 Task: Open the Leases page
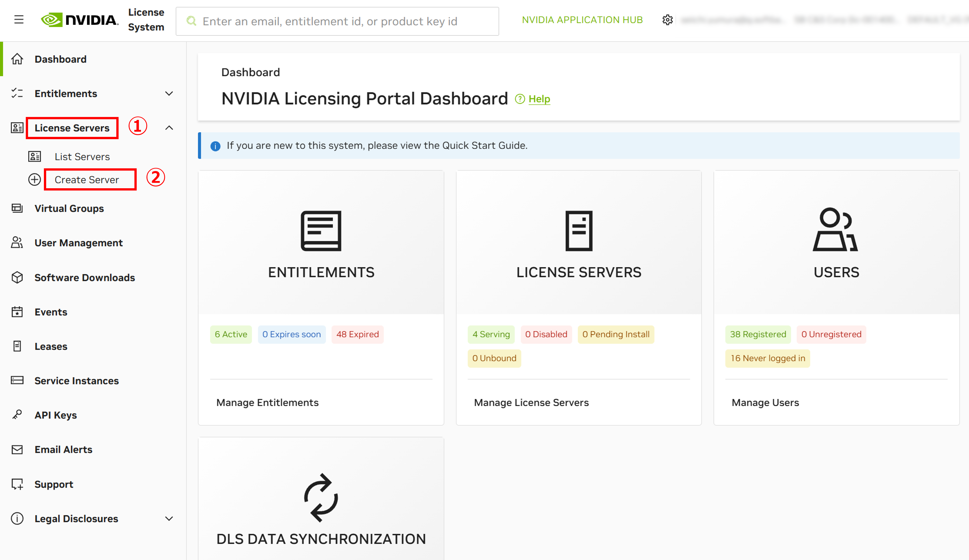point(51,346)
